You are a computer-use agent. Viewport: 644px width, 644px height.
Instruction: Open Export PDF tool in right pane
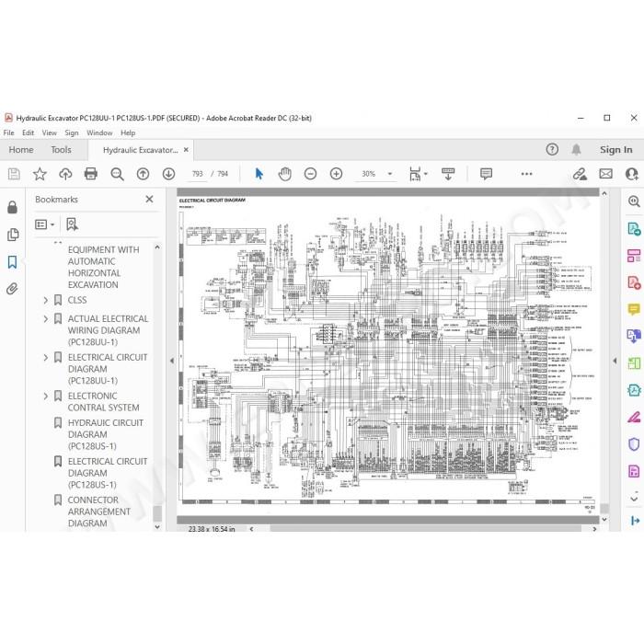(634, 228)
